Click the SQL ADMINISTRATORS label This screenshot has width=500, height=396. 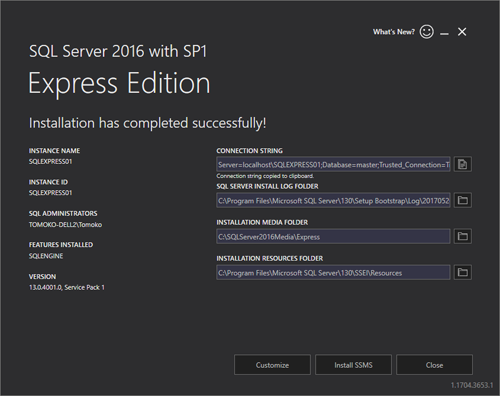tap(63, 213)
